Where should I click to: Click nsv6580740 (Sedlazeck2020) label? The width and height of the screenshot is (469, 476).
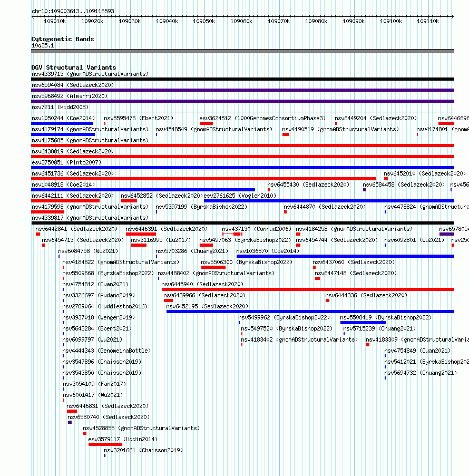click(109, 417)
